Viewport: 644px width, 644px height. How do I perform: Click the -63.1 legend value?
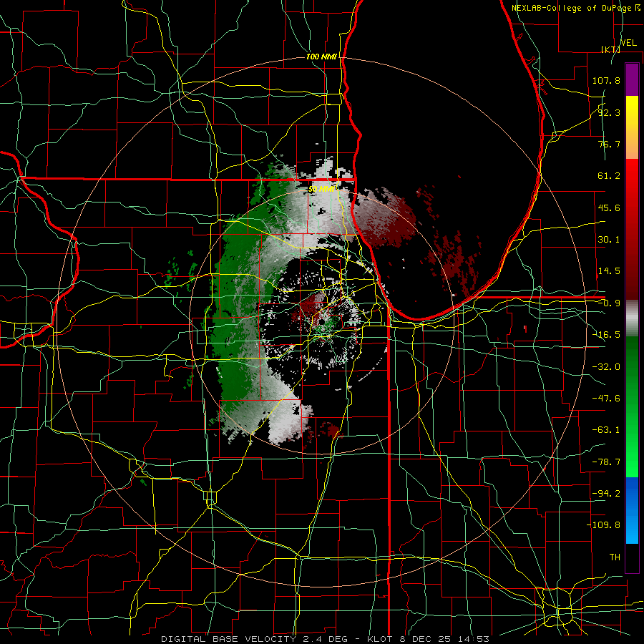(606, 430)
